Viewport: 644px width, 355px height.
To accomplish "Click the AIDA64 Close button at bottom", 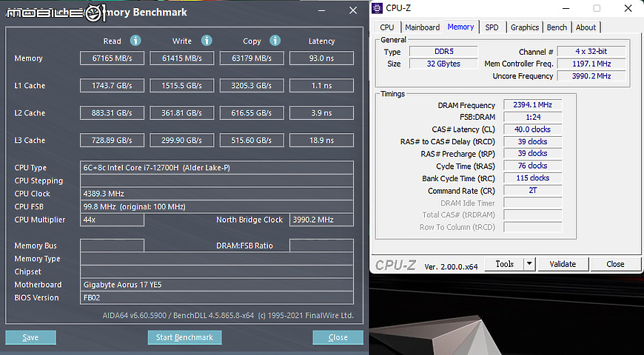I will 338,337.
